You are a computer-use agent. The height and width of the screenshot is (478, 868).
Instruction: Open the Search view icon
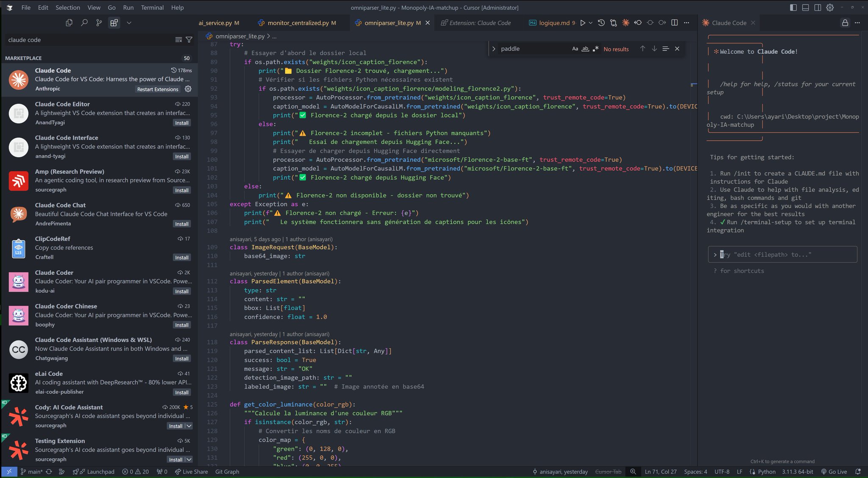(x=84, y=23)
